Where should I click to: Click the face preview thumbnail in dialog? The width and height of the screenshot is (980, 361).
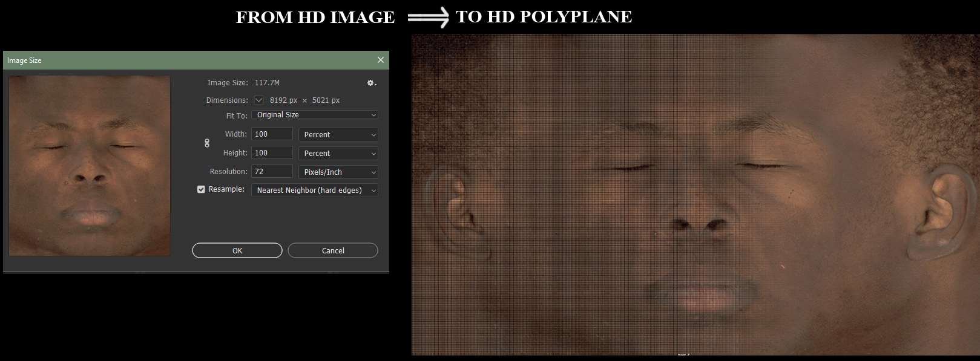[x=90, y=166]
